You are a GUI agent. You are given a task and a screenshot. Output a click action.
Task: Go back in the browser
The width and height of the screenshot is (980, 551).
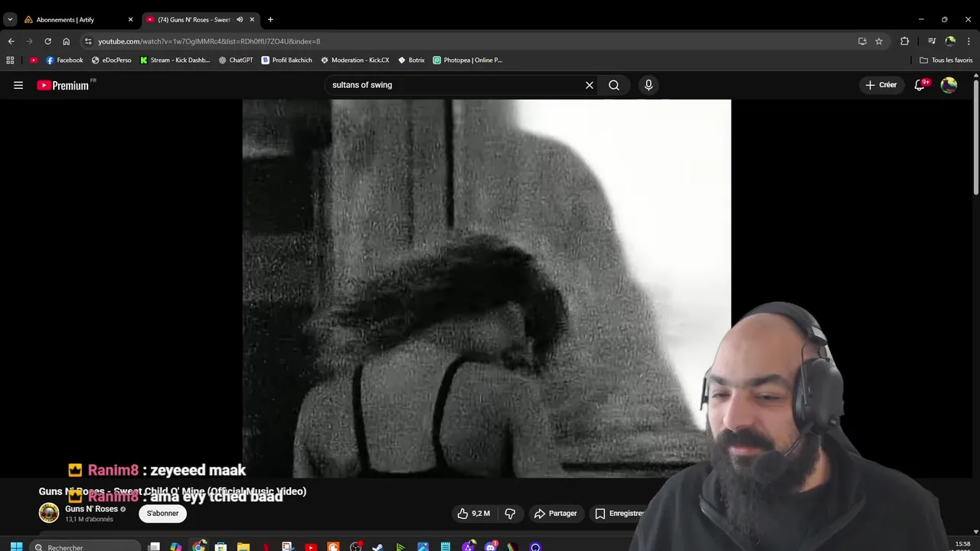[11, 41]
